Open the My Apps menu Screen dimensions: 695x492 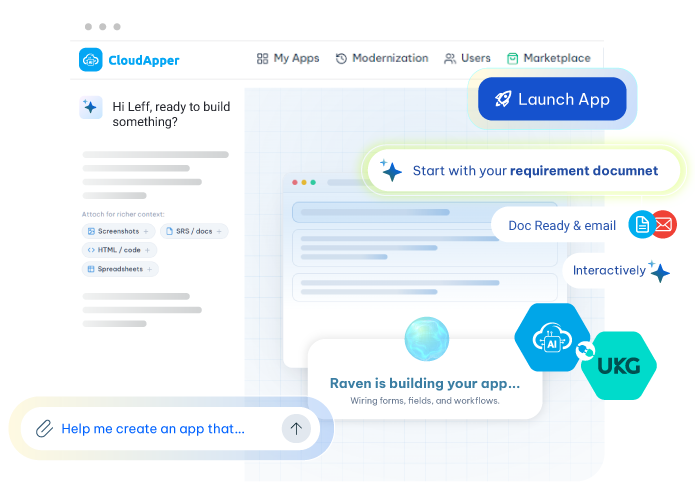[x=288, y=58]
